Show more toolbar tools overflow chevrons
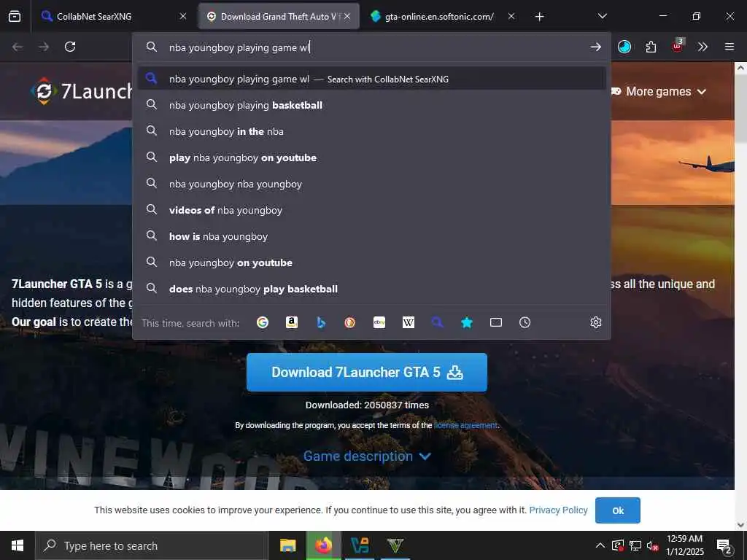747x560 pixels. (703, 47)
